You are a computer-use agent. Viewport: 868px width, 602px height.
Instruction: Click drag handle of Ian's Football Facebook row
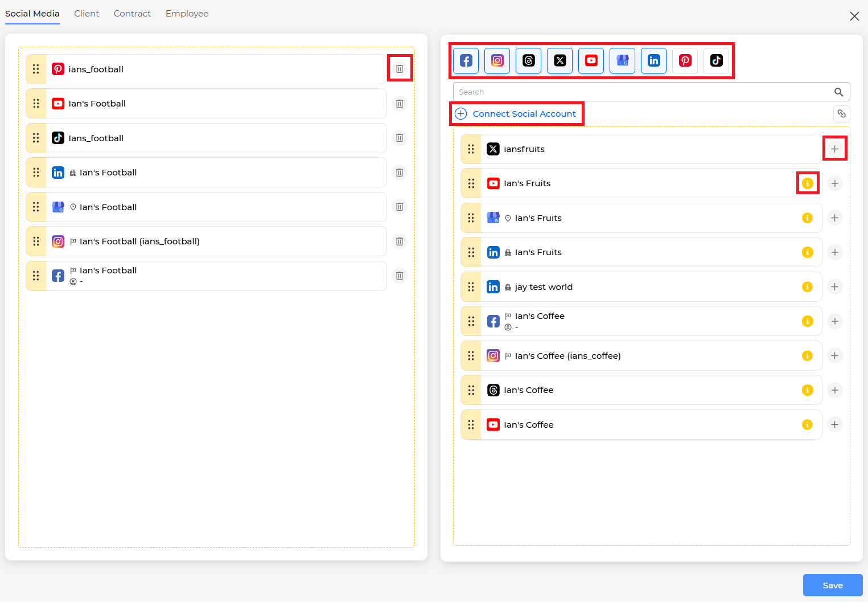pos(36,276)
